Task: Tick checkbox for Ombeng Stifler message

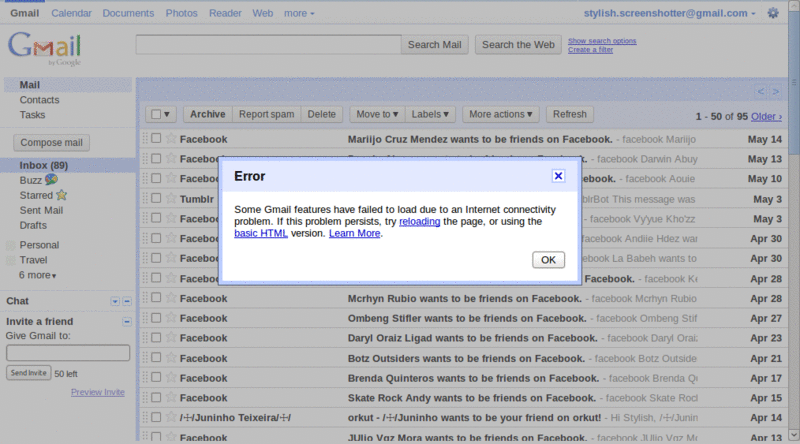Action: [156, 317]
